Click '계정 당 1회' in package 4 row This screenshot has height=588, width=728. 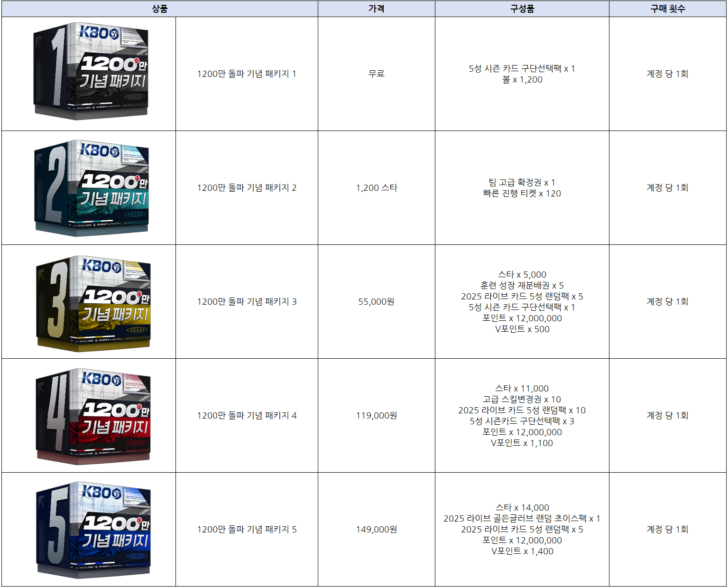[668, 416]
